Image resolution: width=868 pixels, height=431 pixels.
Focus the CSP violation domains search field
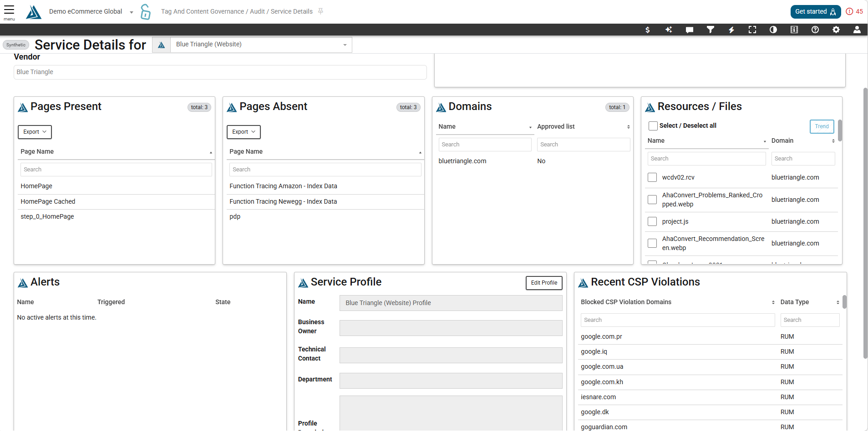pos(678,320)
